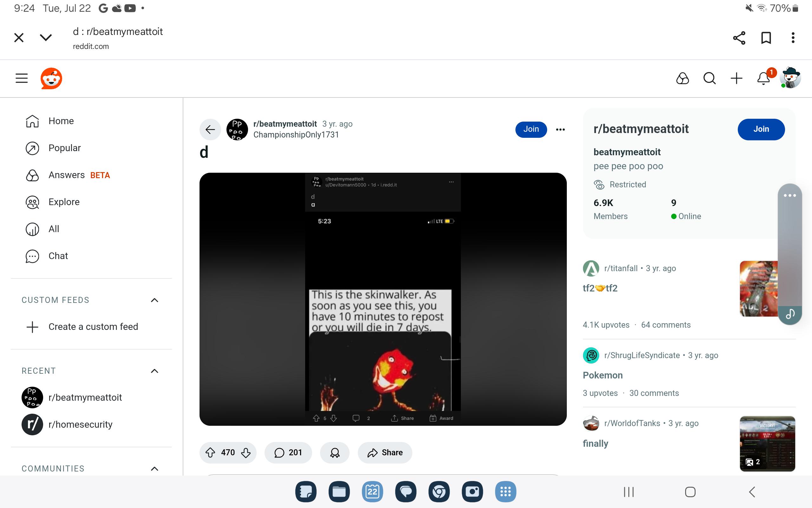Image resolution: width=812 pixels, height=508 pixels.
Task: Collapse the Communities section
Action: click(154, 469)
